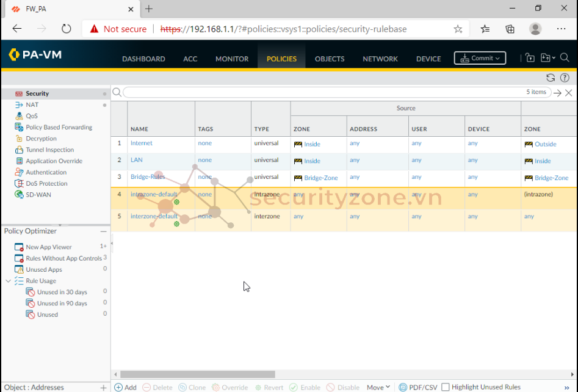Go back in the browser
Screen dimensions: 578x392
tap(17, 29)
